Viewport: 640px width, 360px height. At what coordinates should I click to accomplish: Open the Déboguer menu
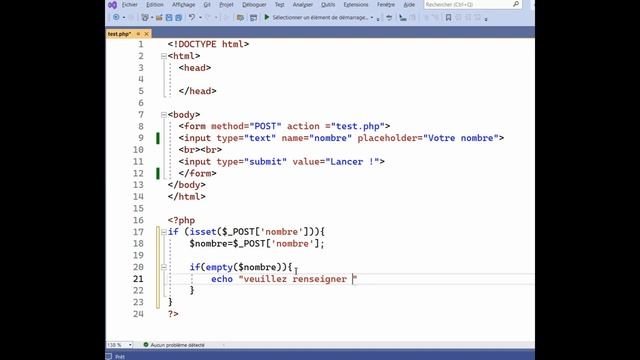coord(254,5)
